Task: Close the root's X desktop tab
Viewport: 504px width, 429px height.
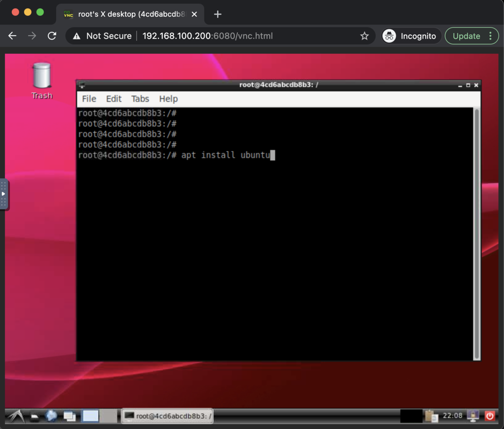Action: click(x=194, y=14)
